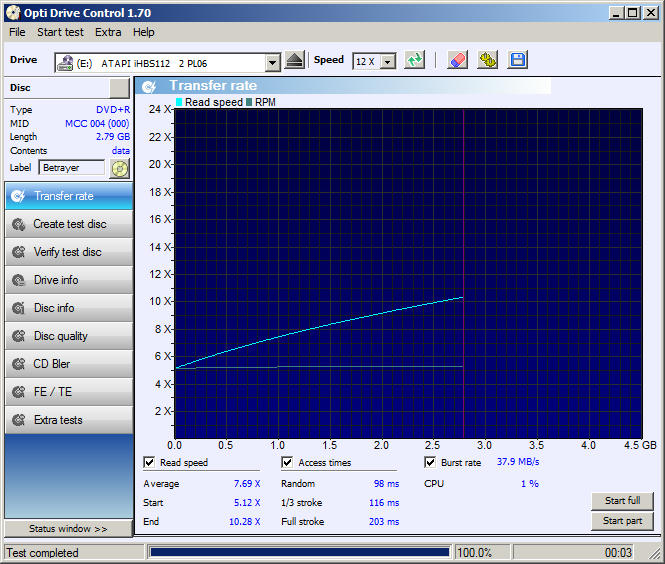665x564 pixels.
Task: Click the disc Label input field
Action: click(x=72, y=168)
